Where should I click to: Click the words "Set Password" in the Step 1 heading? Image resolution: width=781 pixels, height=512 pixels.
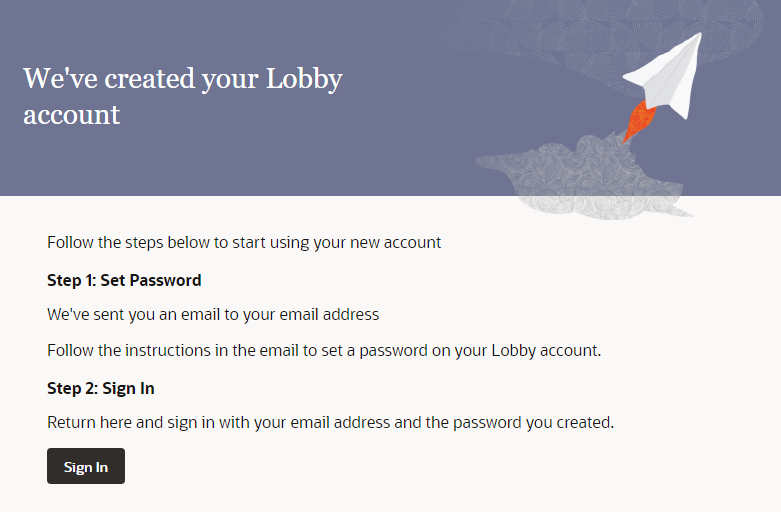click(151, 280)
